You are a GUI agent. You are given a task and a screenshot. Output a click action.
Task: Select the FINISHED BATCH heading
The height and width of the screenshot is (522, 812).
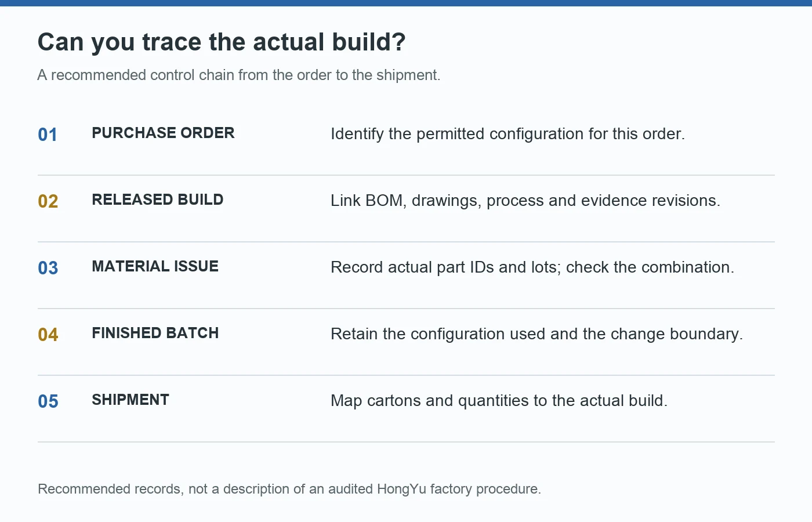(x=155, y=333)
